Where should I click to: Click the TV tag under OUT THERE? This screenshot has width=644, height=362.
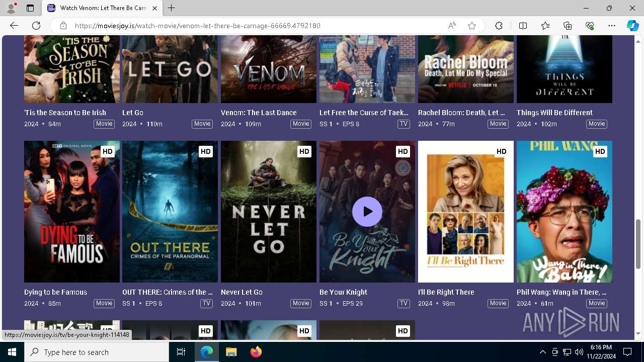pos(206,303)
